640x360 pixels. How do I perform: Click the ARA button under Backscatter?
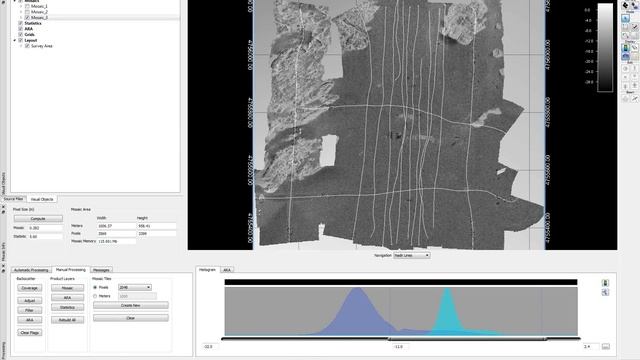(29, 320)
